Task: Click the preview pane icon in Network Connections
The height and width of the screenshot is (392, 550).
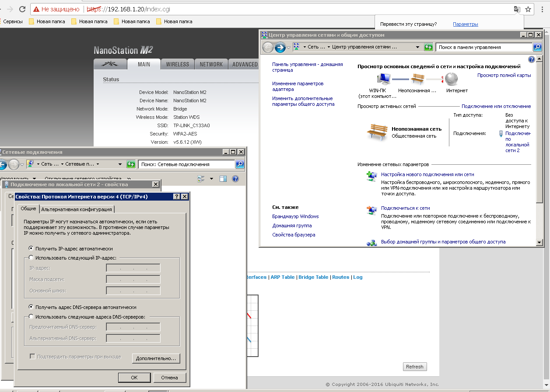Action: click(x=223, y=179)
